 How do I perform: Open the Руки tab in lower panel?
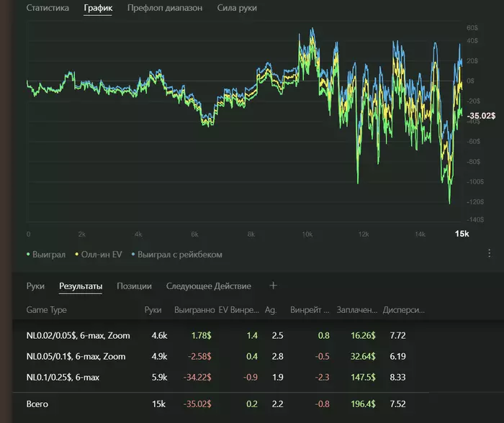click(x=35, y=286)
